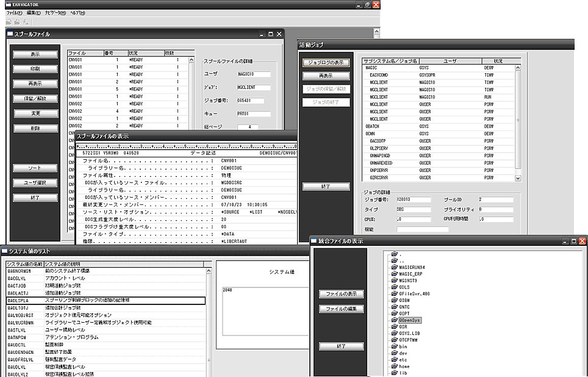Viewport: 588px width, 377px height.
Task: Click 再表示 in the スプールファイル window
Action: [x=35, y=84]
